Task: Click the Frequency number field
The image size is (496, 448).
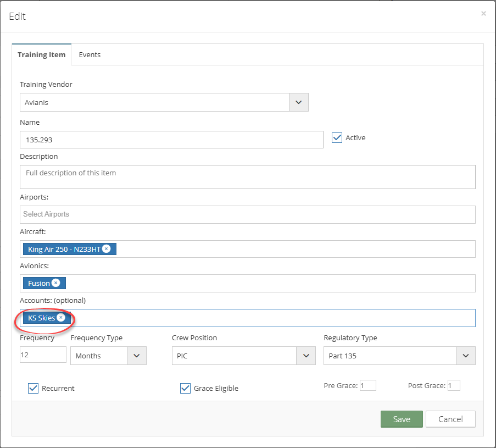Action: pos(43,355)
